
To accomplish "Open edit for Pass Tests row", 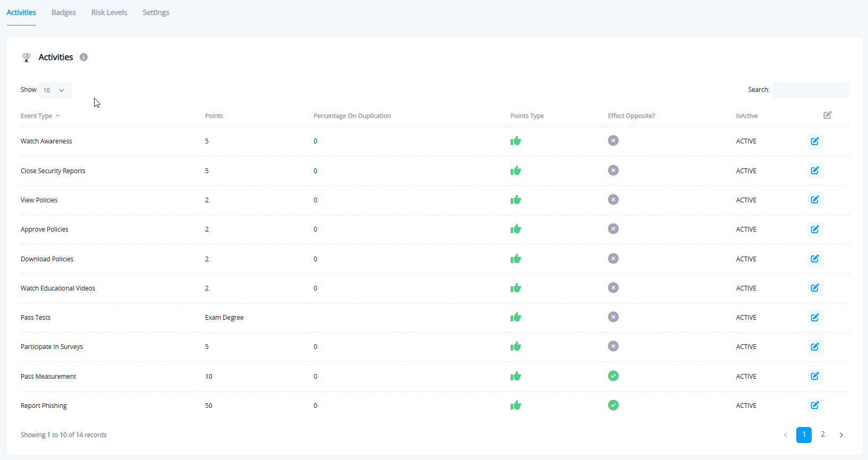I will tap(814, 318).
